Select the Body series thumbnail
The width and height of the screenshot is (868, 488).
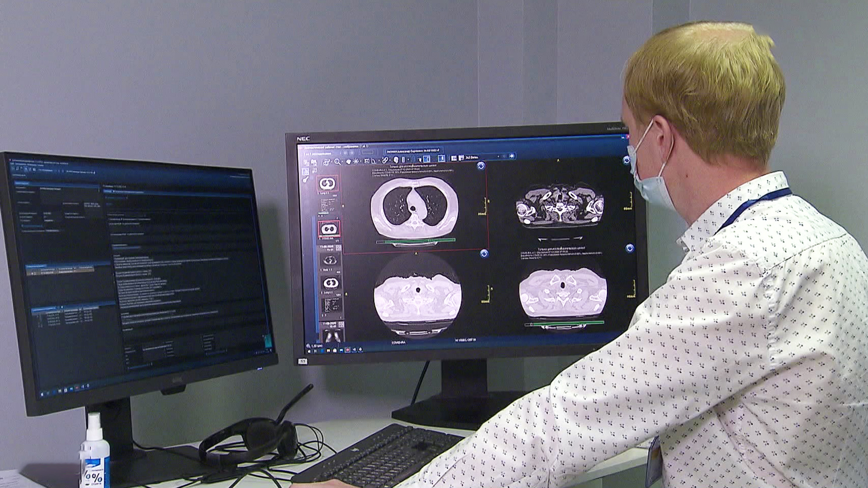(330, 259)
